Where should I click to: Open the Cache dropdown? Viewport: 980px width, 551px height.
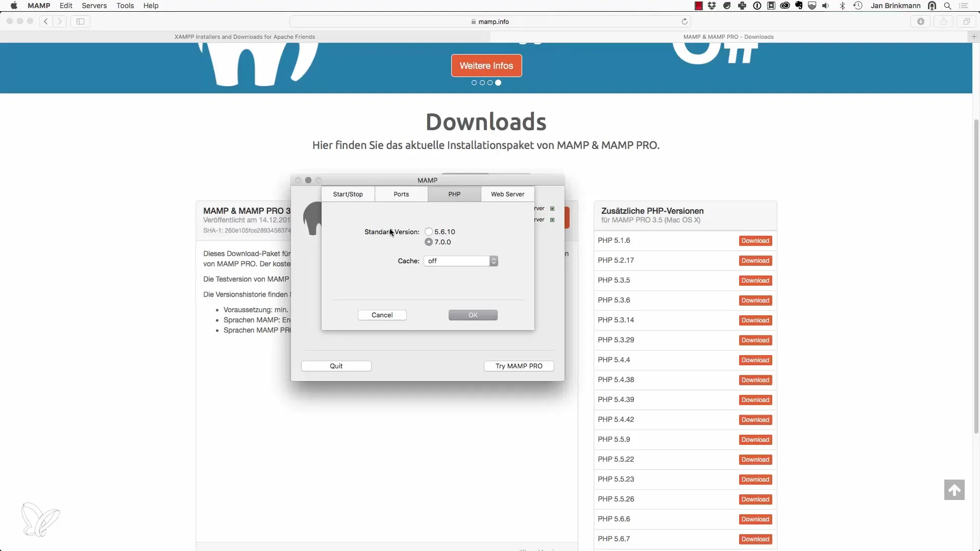coord(461,261)
